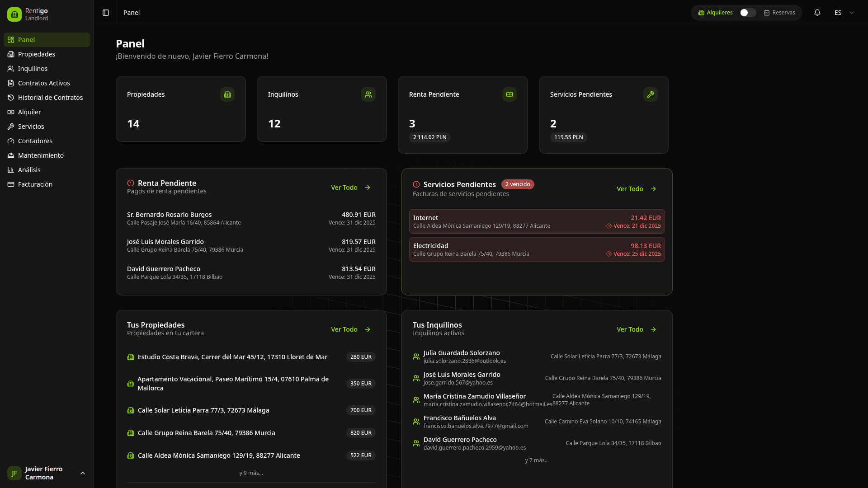868x488 pixels.
Task: Click the Estudio Costa Brava building icon
Action: click(x=131, y=357)
